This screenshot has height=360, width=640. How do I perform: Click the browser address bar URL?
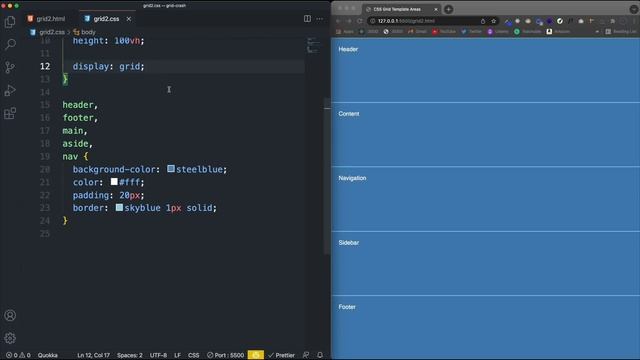point(406,21)
